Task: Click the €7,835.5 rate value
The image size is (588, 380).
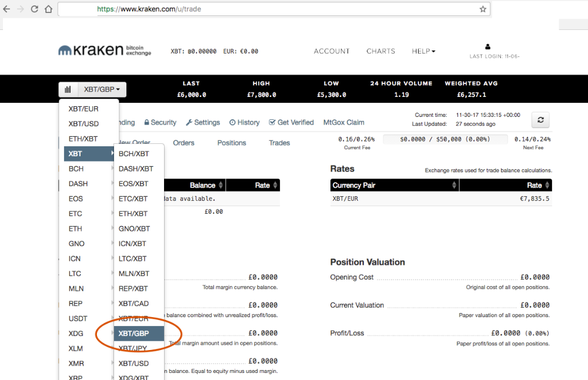Action: pos(534,199)
